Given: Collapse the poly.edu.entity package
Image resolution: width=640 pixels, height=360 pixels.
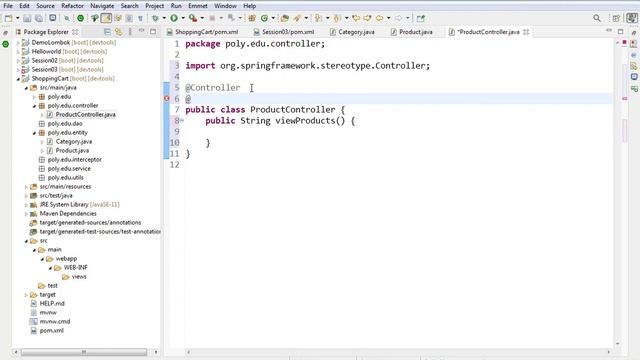Looking at the screenshot, I should (x=34, y=132).
